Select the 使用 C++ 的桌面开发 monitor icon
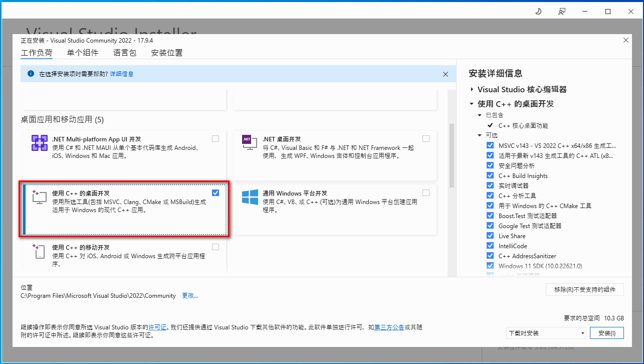Image resolution: width=644 pixels, height=364 pixels. pos(39,197)
